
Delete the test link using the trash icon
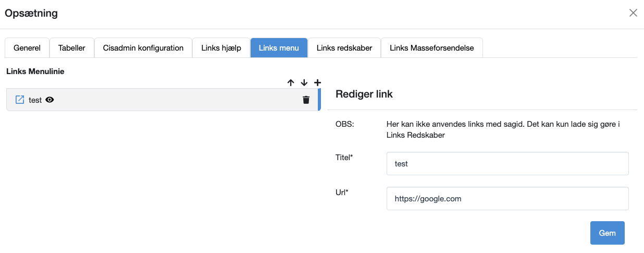tap(306, 100)
